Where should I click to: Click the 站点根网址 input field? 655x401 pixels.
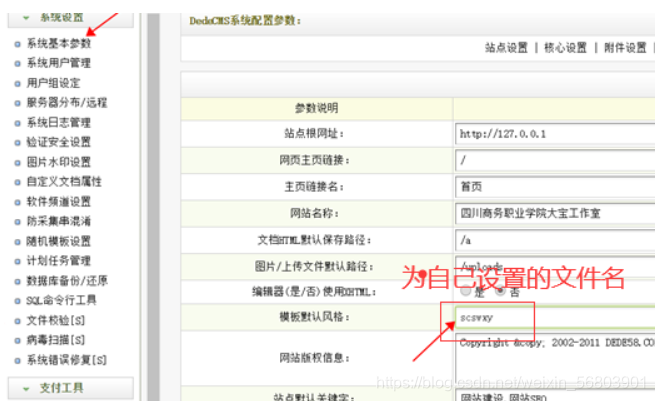(x=555, y=134)
